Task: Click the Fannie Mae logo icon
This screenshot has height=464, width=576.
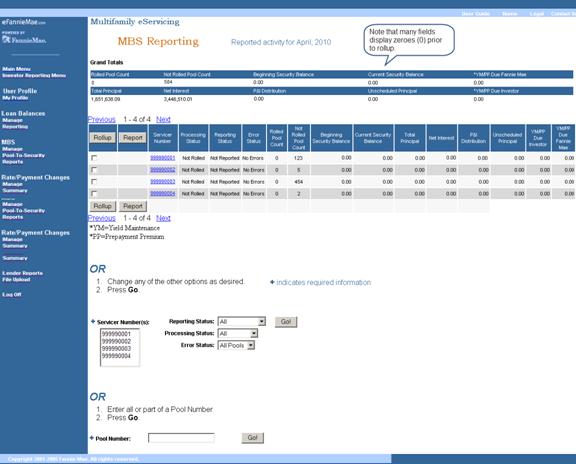Action: coord(6,40)
